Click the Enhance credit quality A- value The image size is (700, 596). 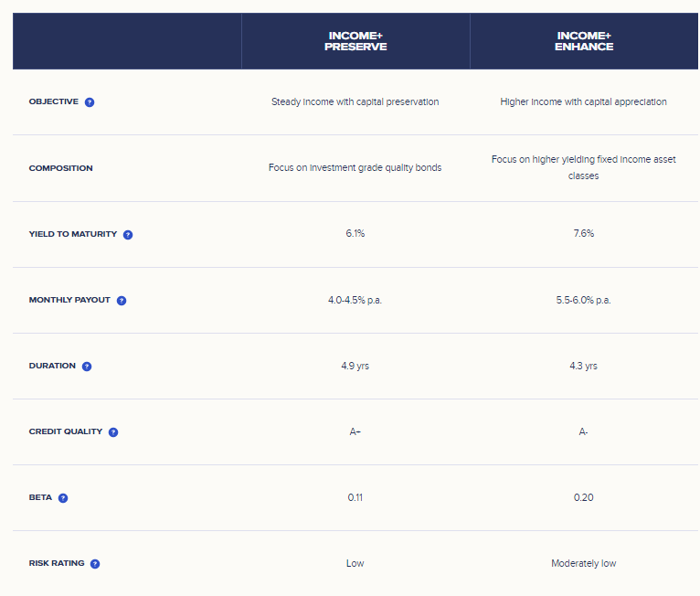583,431
